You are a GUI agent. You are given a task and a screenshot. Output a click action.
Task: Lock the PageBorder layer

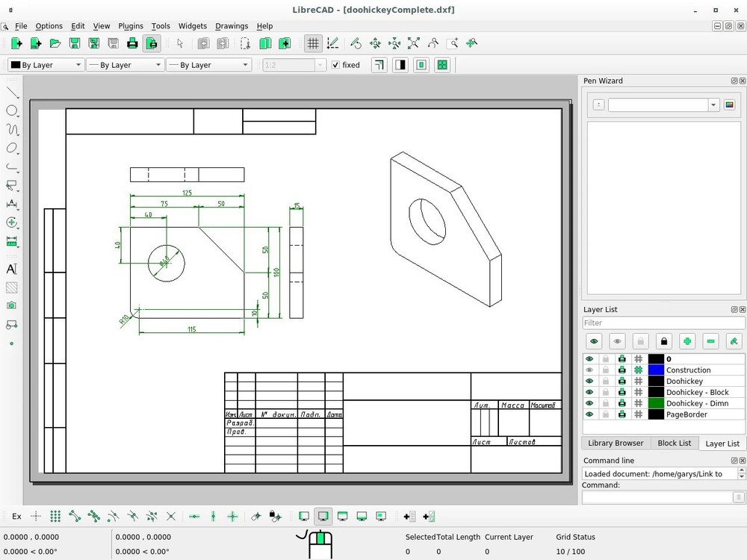click(605, 414)
